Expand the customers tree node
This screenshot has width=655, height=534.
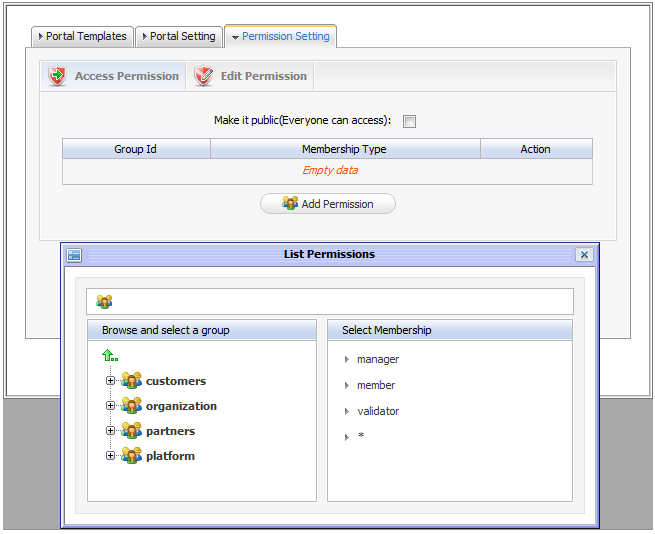[110, 381]
